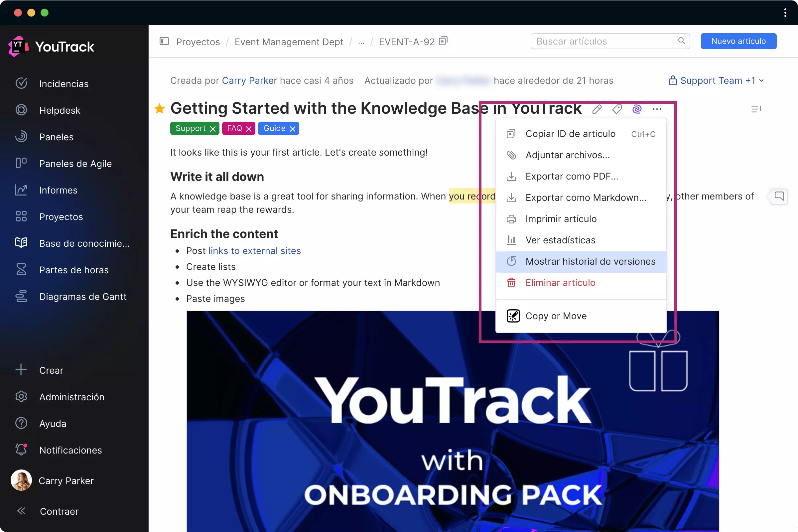
Task: Expand the breadcrumb ellipsis
Action: coord(361,42)
